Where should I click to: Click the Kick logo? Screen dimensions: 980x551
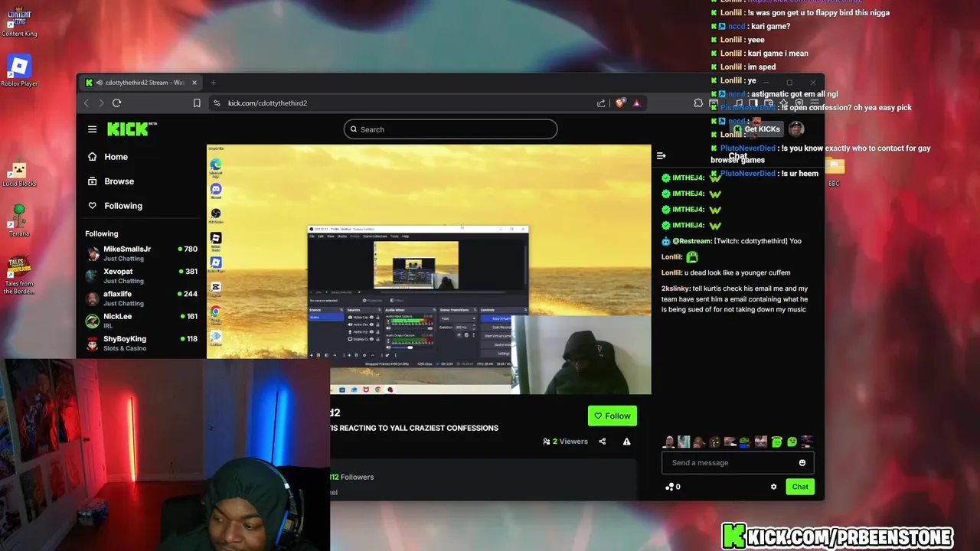132,129
